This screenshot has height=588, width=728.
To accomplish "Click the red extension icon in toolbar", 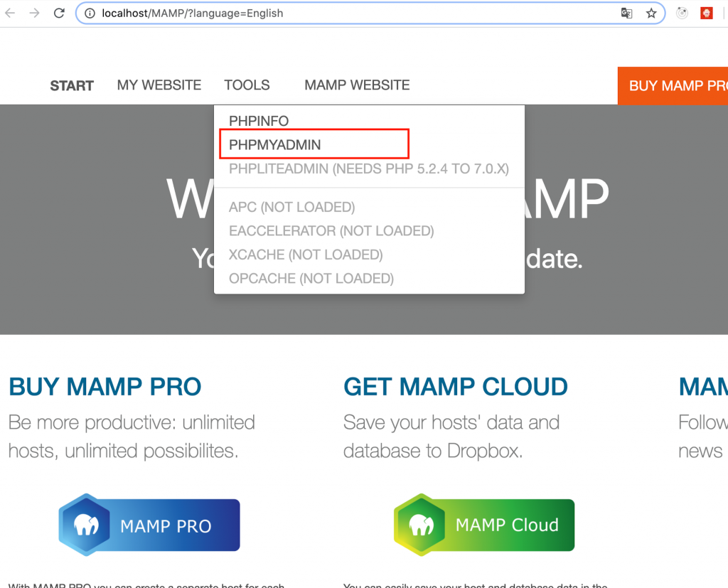I will click(x=706, y=13).
